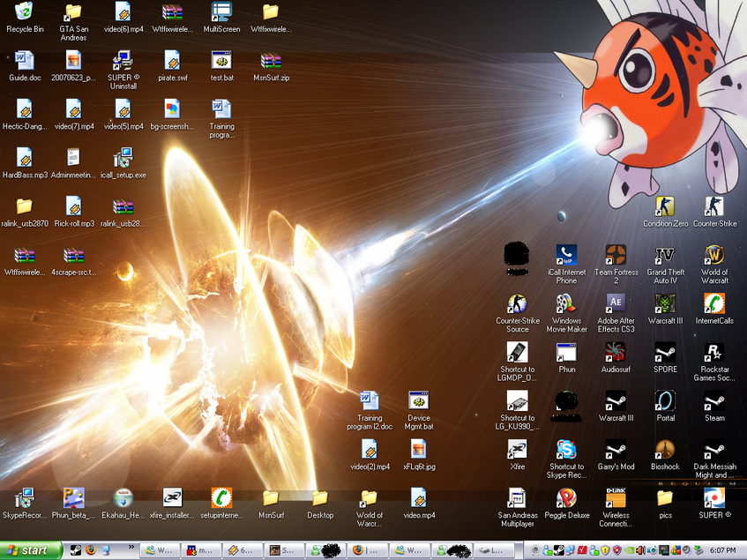Switch to the "L..." taskbar window button
This screenshot has height=560, width=747.
495,550
